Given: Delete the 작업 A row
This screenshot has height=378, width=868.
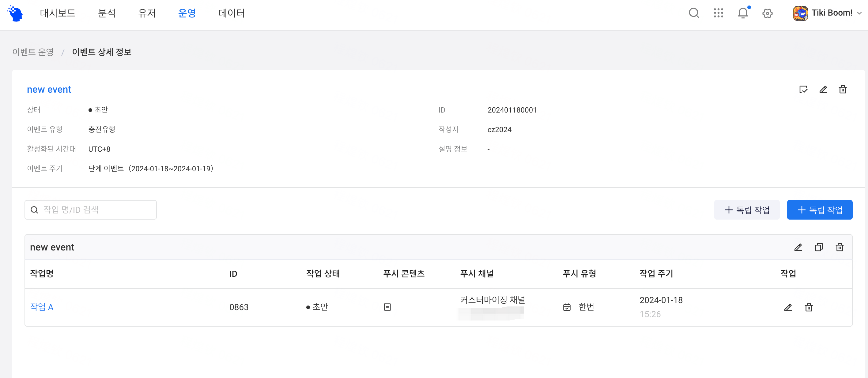Looking at the screenshot, I should [809, 307].
